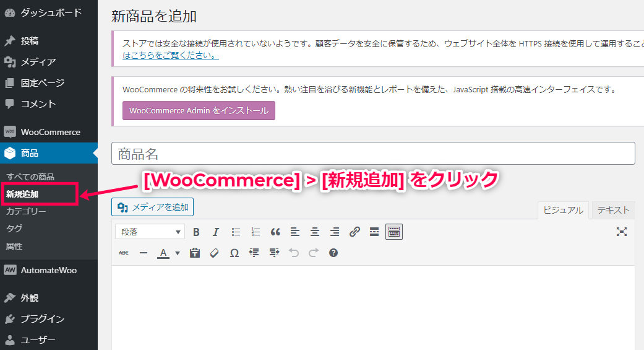Click into the 商品名 input field

point(373,154)
